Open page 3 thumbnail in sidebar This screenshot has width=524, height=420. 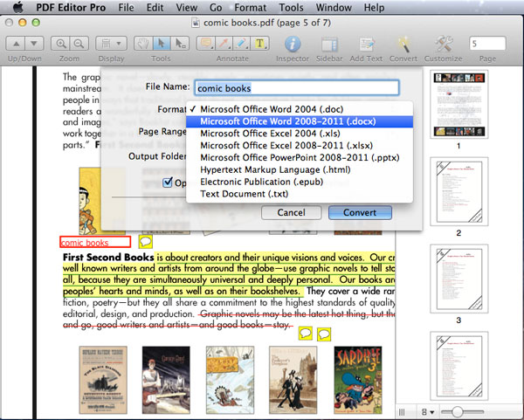coord(458,279)
